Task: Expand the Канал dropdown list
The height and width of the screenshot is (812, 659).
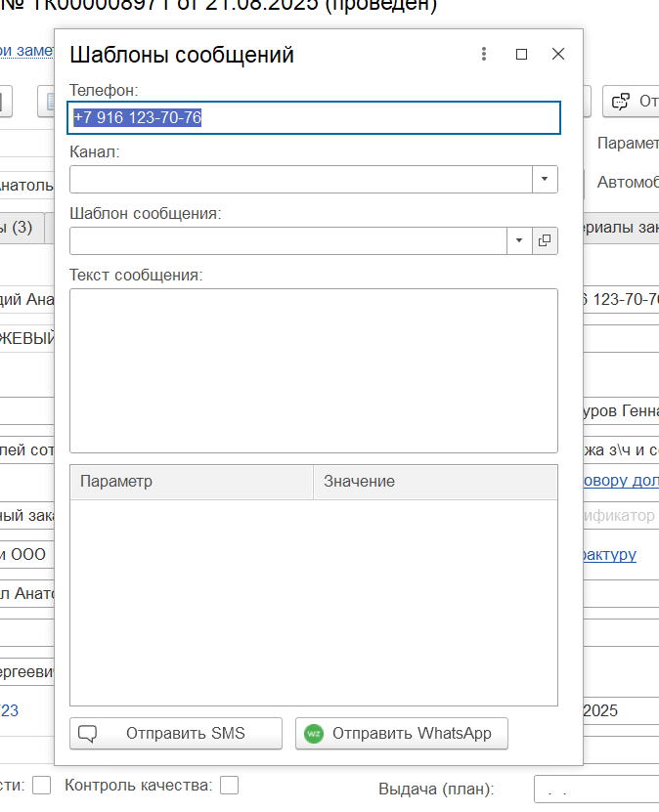Action: point(545,180)
